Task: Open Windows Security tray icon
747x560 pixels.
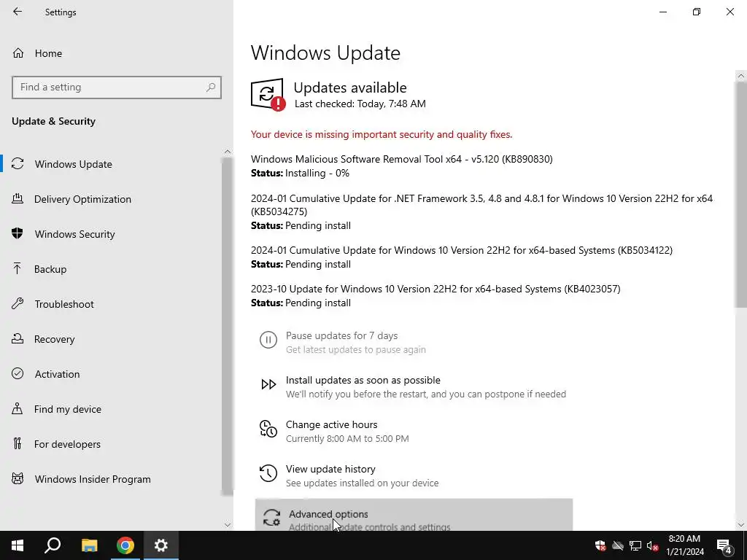Action: tap(600, 545)
